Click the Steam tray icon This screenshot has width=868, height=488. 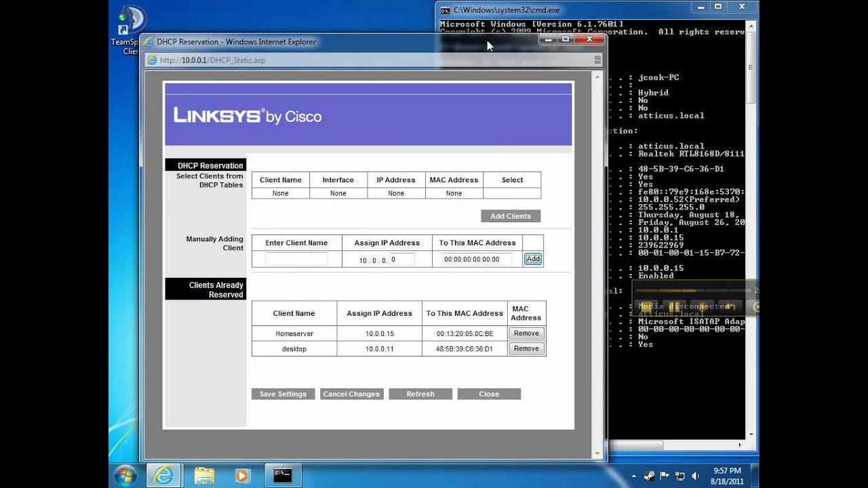click(x=650, y=476)
